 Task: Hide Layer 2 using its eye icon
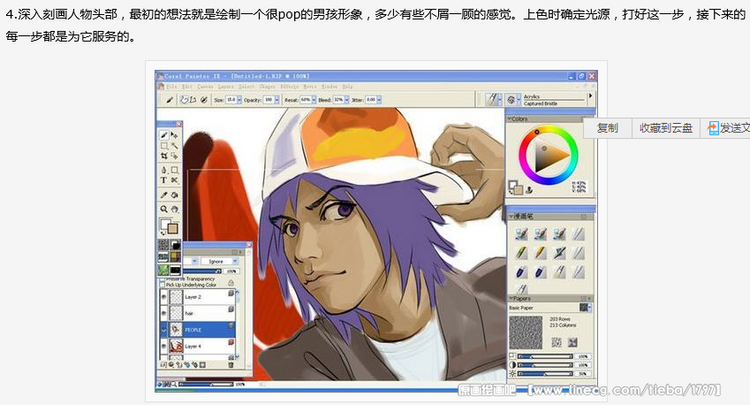pos(164,297)
